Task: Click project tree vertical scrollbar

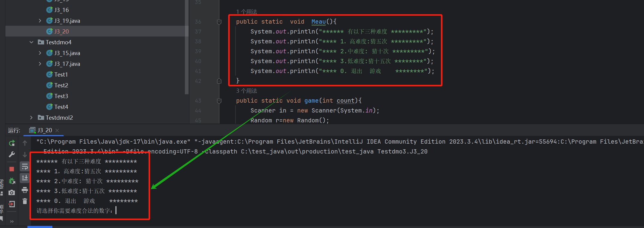Action: tap(187, 47)
